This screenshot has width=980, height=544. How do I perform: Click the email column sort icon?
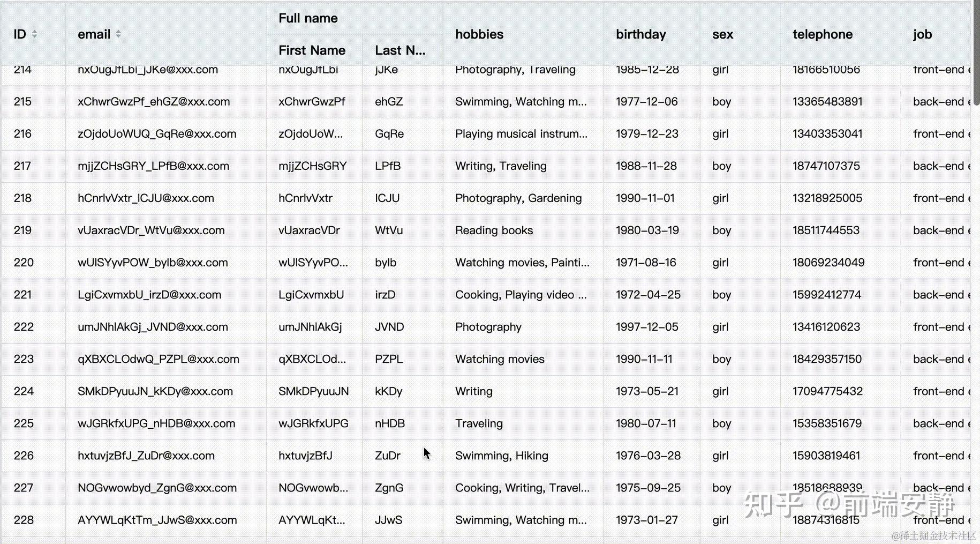pyautogui.click(x=118, y=34)
